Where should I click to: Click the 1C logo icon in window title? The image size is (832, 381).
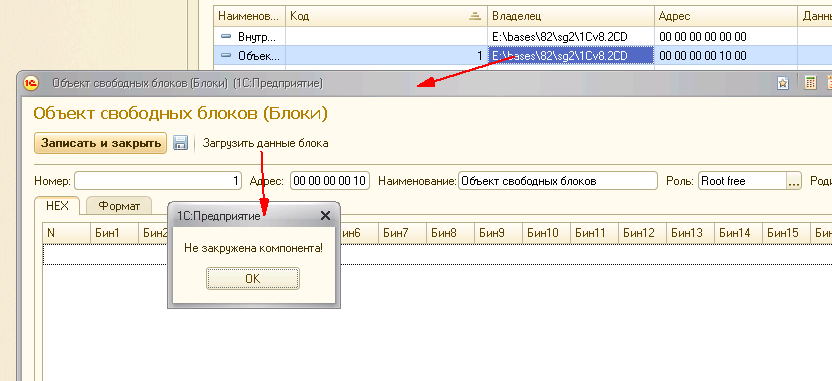[31, 83]
